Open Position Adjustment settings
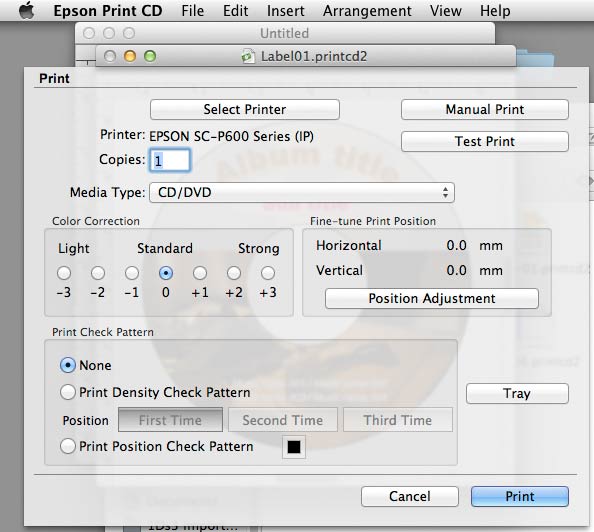The width and height of the screenshot is (594, 532). click(x=432, y=298)
